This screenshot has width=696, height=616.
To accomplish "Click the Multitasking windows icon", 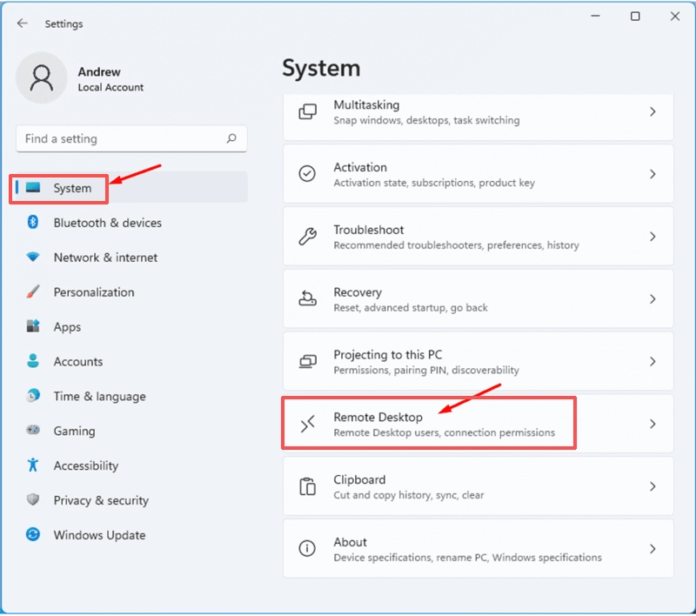I will pyautogui.click(x=308, y=112).
